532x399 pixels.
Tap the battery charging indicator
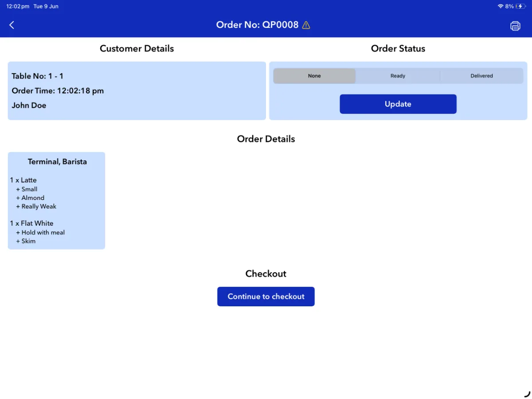[x=520, y=6]
